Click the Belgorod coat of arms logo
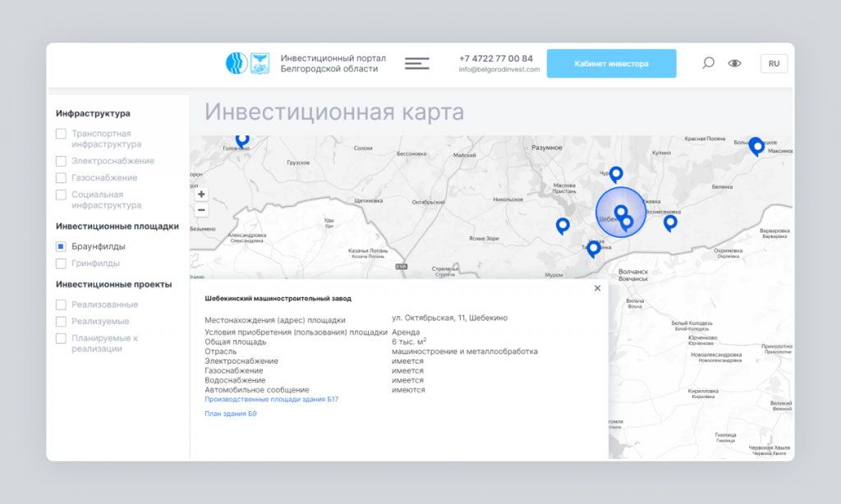Image resolution: width=841 pixels, height=504 pixels. point(260,63)
